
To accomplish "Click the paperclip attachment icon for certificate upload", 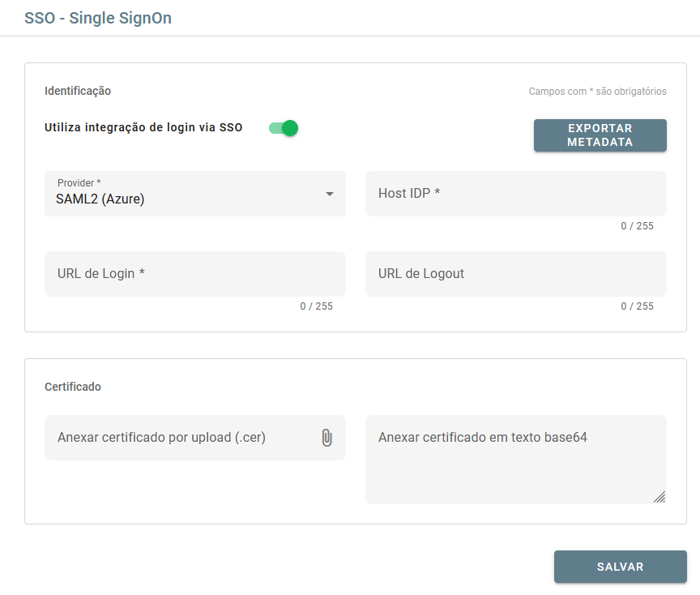I will coord(327,436).
